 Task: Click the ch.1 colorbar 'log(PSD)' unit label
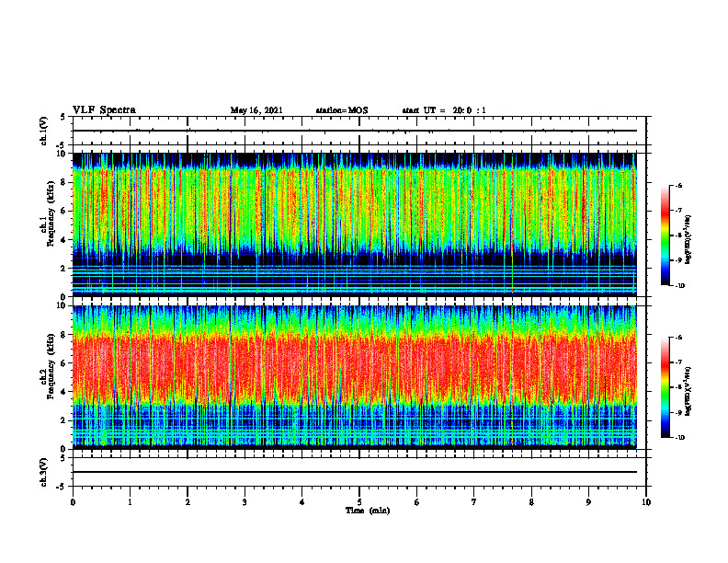688,240
